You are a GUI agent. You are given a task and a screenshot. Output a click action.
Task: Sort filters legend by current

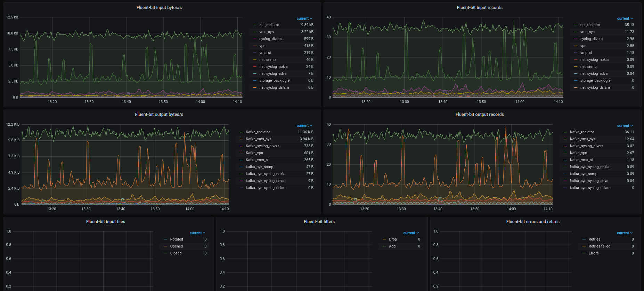coord(411,233)
